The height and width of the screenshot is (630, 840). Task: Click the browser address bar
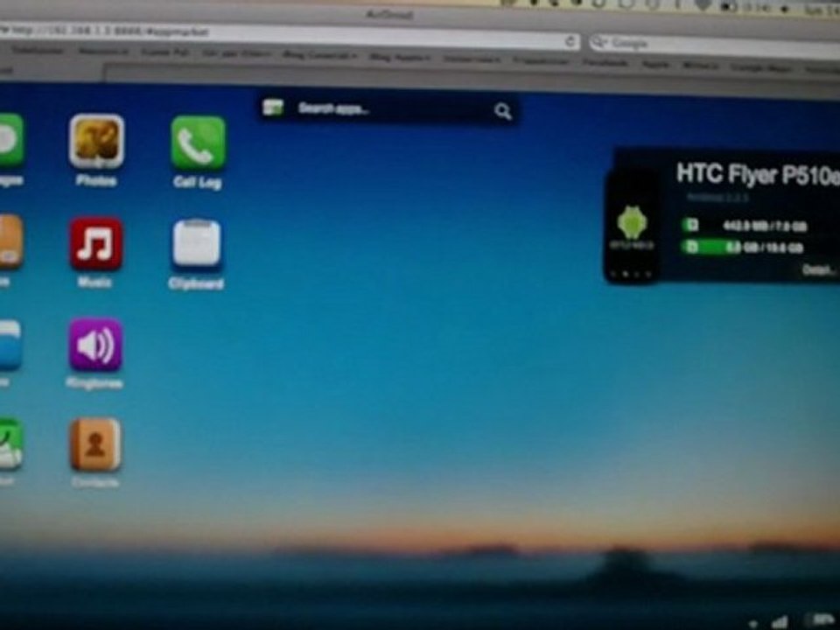(290, 35)
